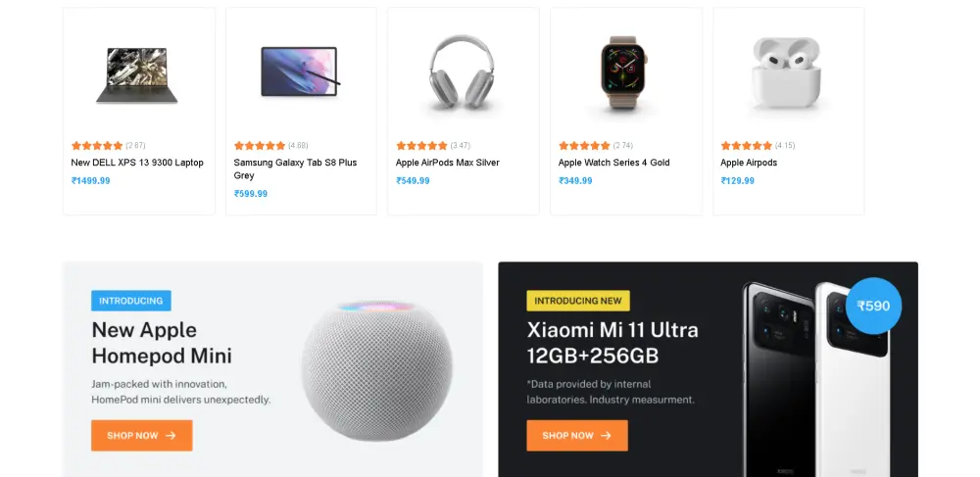Open the Samsung Galaxy Tab S8 image
This screenshot has height=477, width=980.
pyautogui.click(x=300, y=72)
